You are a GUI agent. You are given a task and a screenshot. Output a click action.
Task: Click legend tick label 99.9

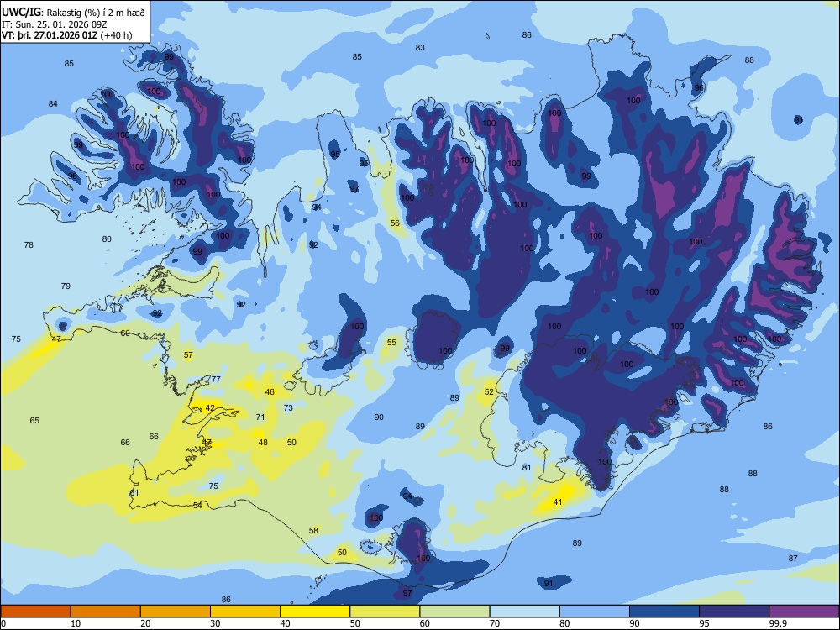click(x=778, y=623)
